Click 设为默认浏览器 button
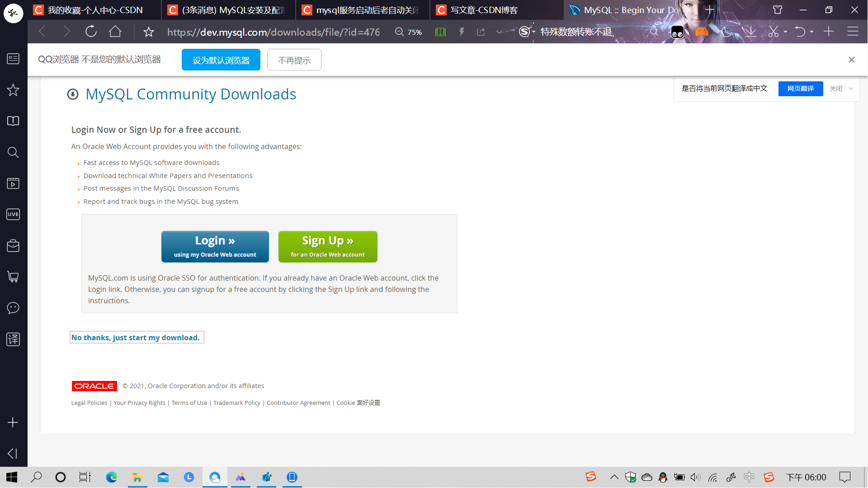This screenshot has width=868, height=488. (221, 60)
